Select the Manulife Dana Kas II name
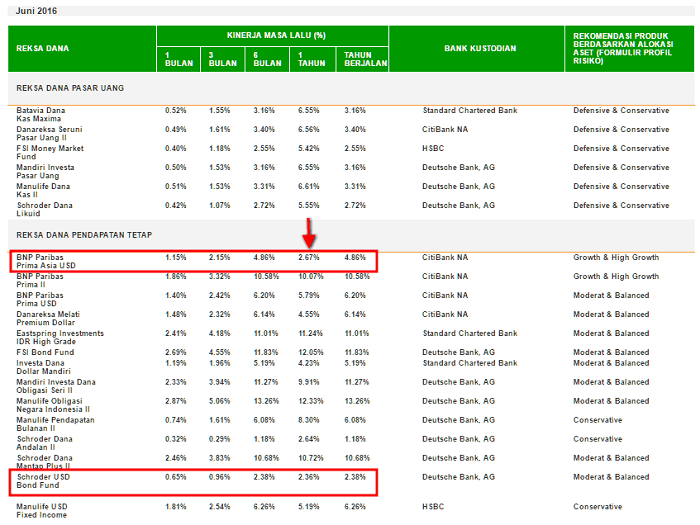This screenshot has height=525, width=700. (43, 190)
